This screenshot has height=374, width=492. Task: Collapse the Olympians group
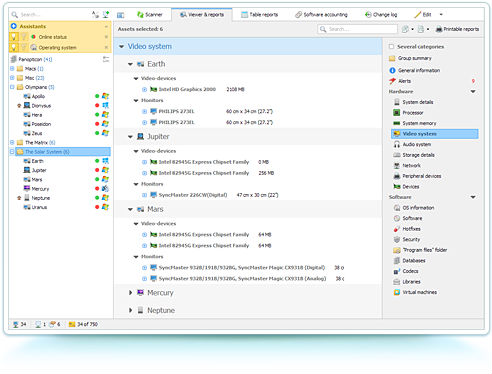point(12,87)
